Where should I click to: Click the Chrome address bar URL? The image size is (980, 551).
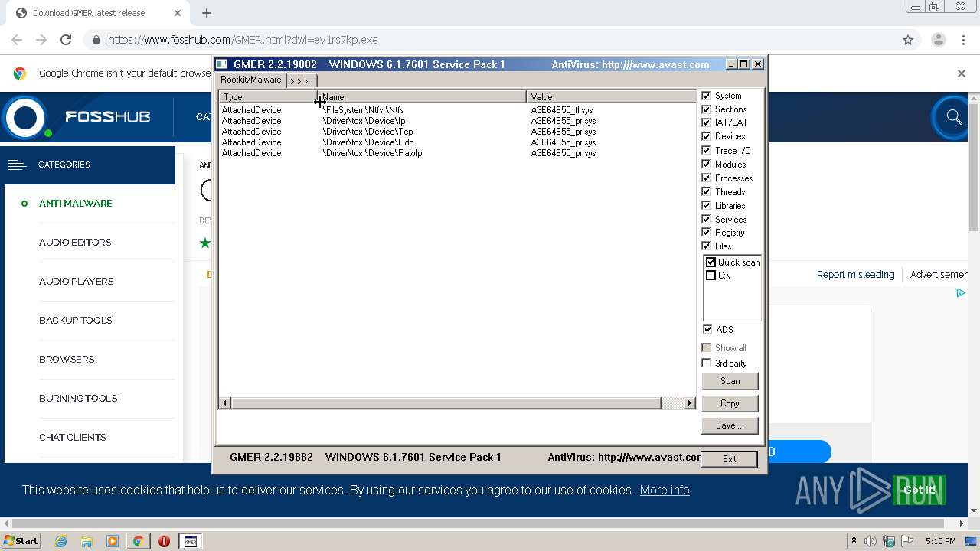click(x=243, y=40)
